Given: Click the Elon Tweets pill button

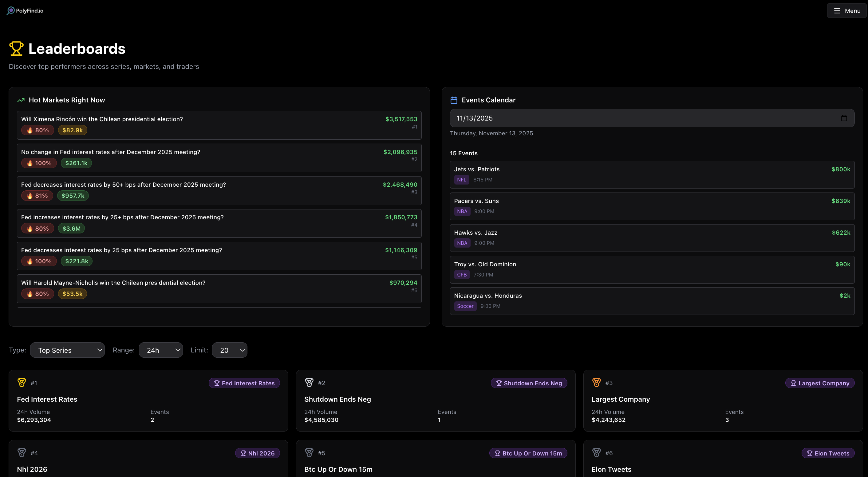Looking at the screenshot, I should click(x=828, y=453).
